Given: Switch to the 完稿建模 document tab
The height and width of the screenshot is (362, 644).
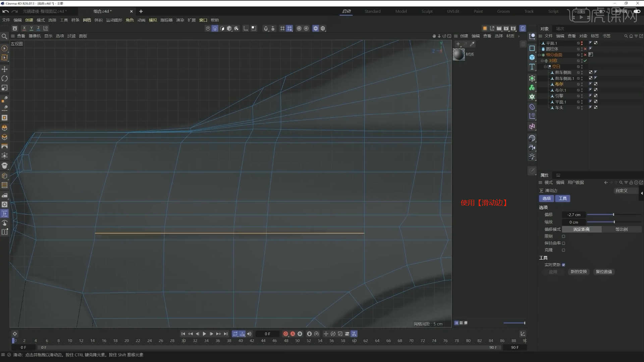Looking at the screenshot, I should (x=45, y=11).
